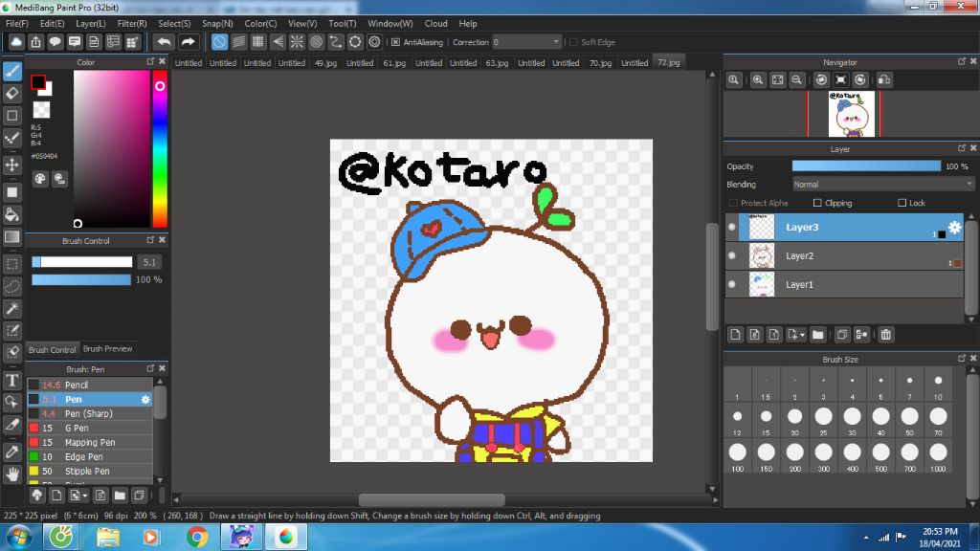The height and width of the screenshot is (551, 980).
Task: Click the Undo arrow in the toolbar
Action: pyautogui.click(x=165, y=42)
